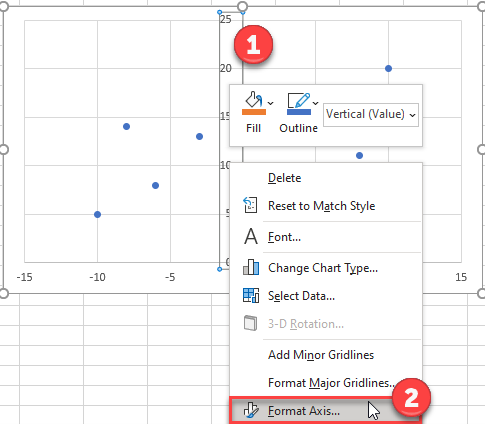Click the 3-D Rotation cube icon
This screenshot has height=424, width=485.
point(250,323)
